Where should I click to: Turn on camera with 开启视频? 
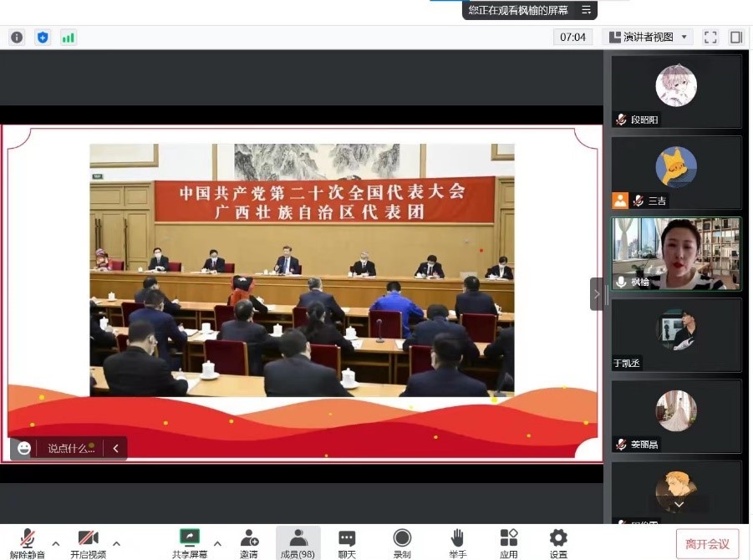point(89,543)
